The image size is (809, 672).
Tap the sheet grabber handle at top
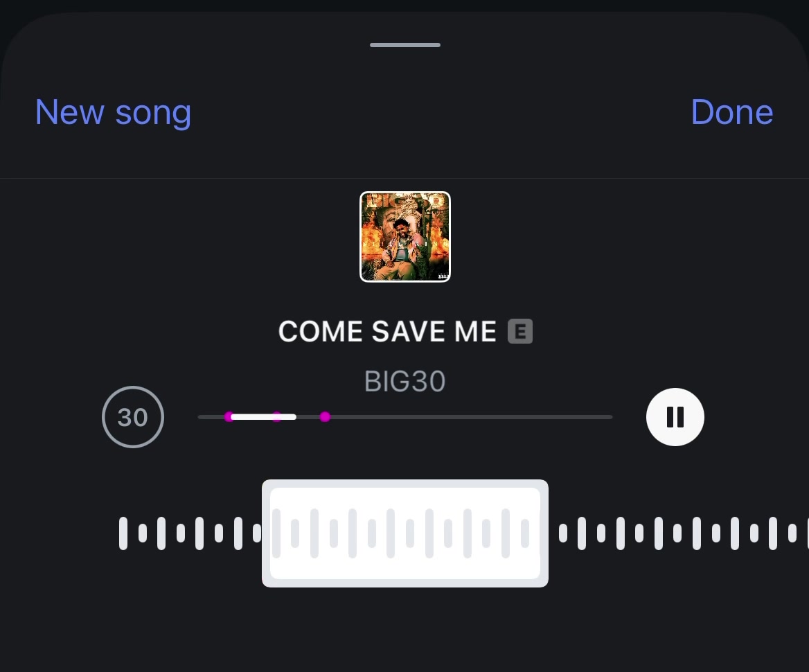405,45
